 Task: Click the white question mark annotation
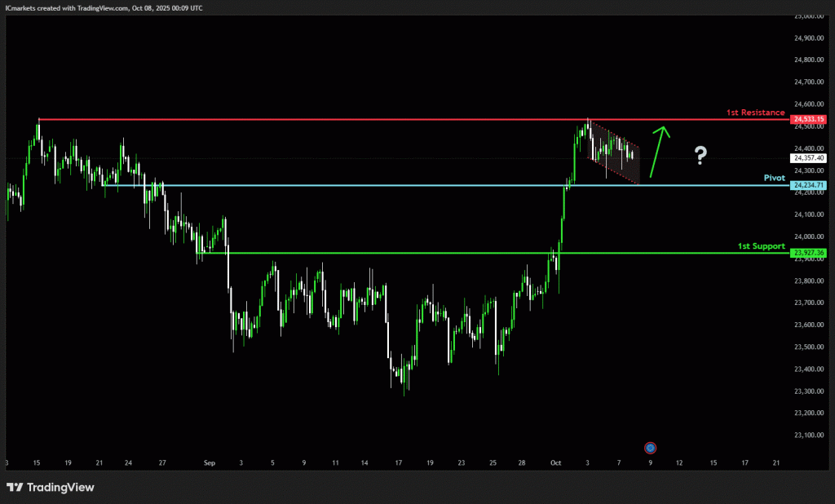point(700,156)
